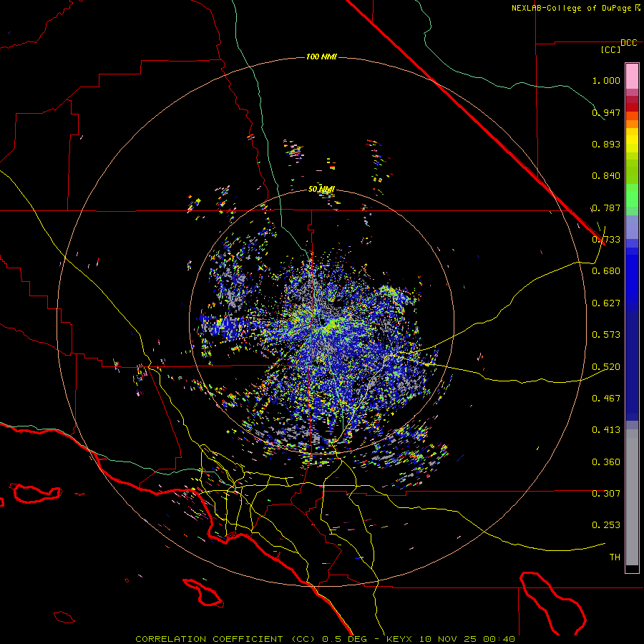Click the DCC label above the color scale

[x=629, y=43]
